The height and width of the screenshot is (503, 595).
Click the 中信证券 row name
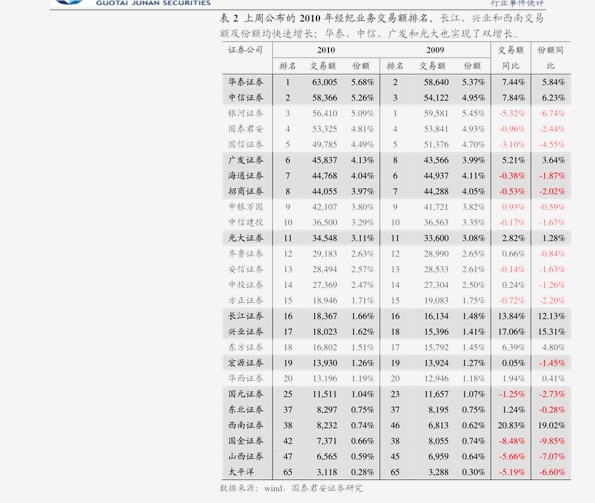pos(246,97)
